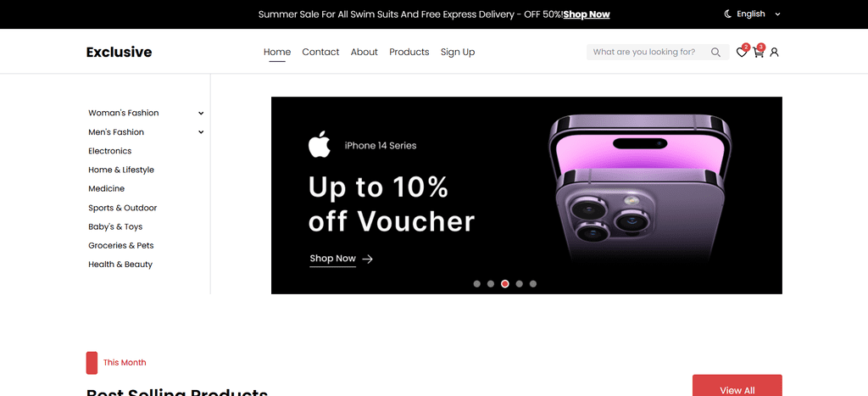Select the fifth carousel dot
Image resolution: width=868 pixels, height=396 pixels.
tap(533, 283)
